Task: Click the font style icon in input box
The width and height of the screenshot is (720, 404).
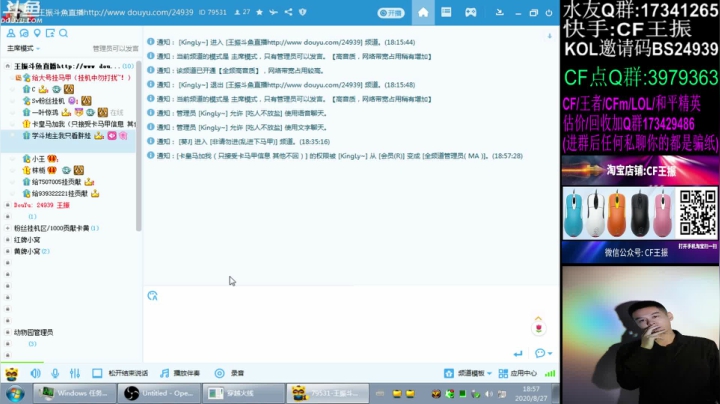Action: pos(152,296)
